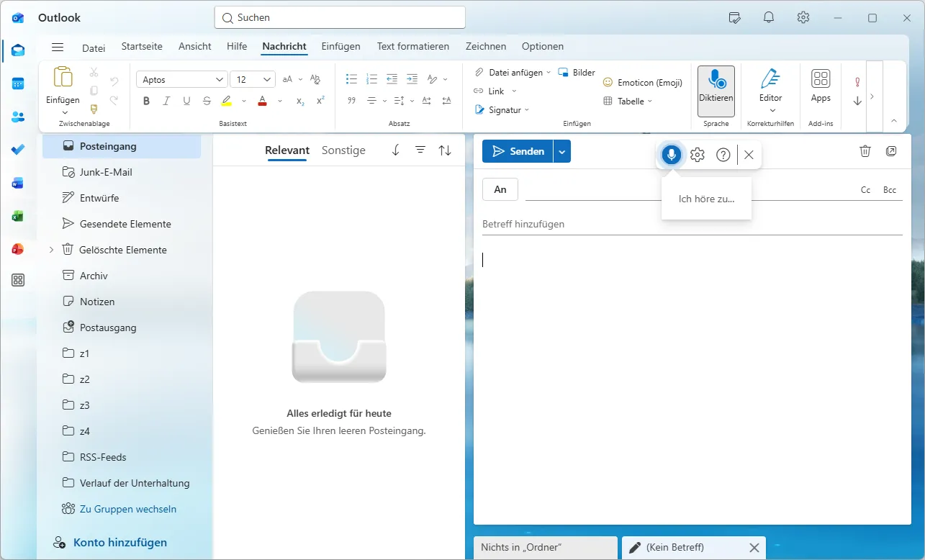The width and height of the screenshot is (925, 560).
Task: Expand the Gelöschte Elemente folder
Action: (51, 250)
